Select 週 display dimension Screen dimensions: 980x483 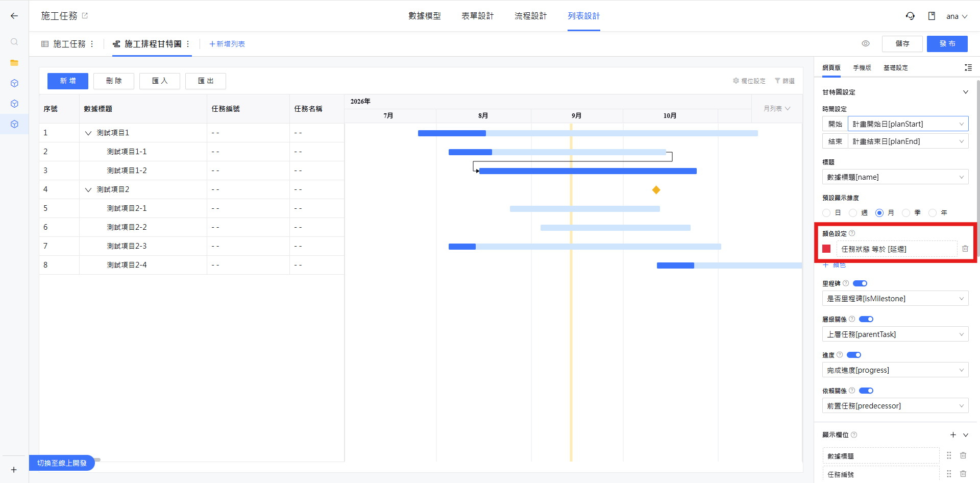click(x=853, y=213)
